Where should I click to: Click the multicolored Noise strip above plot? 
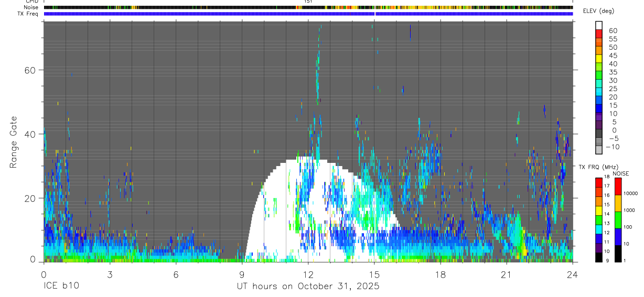pyautogui.click(x=308, y=7)
